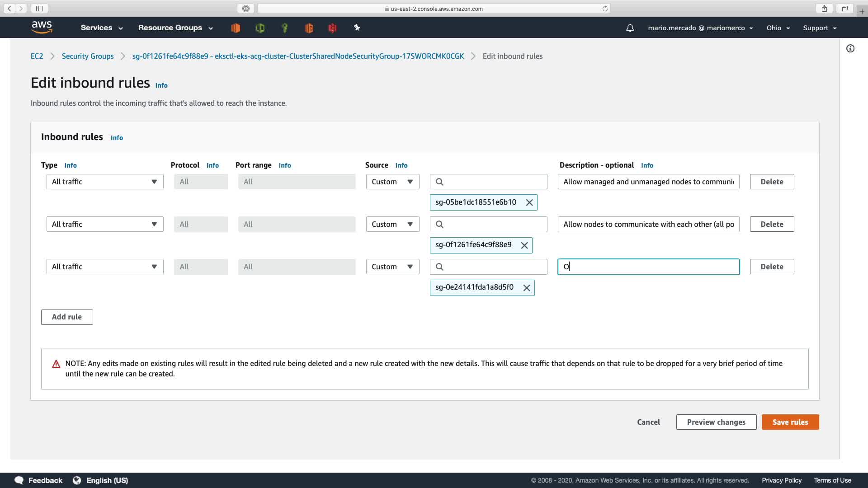868x488 pixels.
Task: Open the third rule's Source Custom dropdown
Action: point(392,267)
